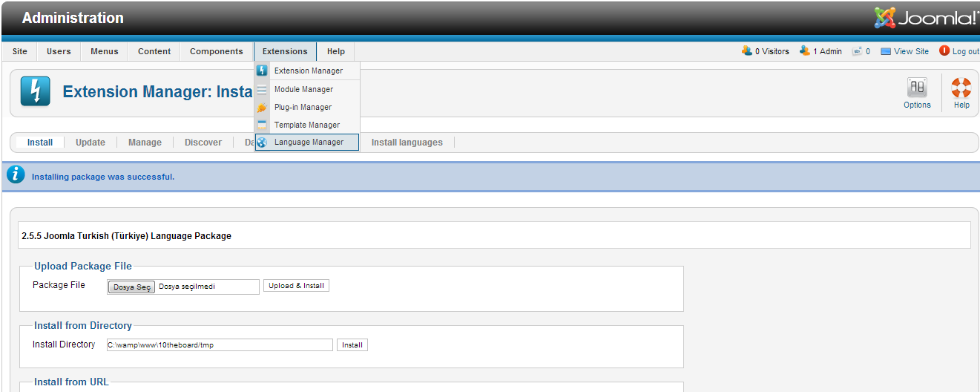
Task: Click the red Log out icon
Action: coord(944,51)
